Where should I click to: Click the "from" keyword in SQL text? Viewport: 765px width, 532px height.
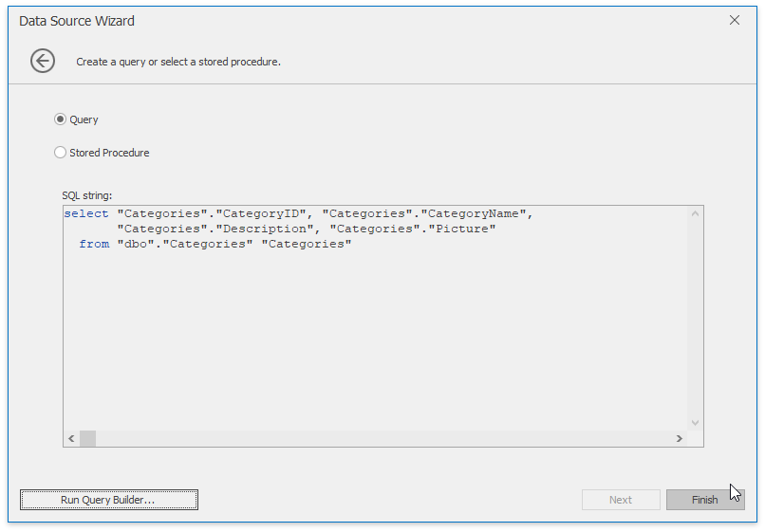point(94,244)
